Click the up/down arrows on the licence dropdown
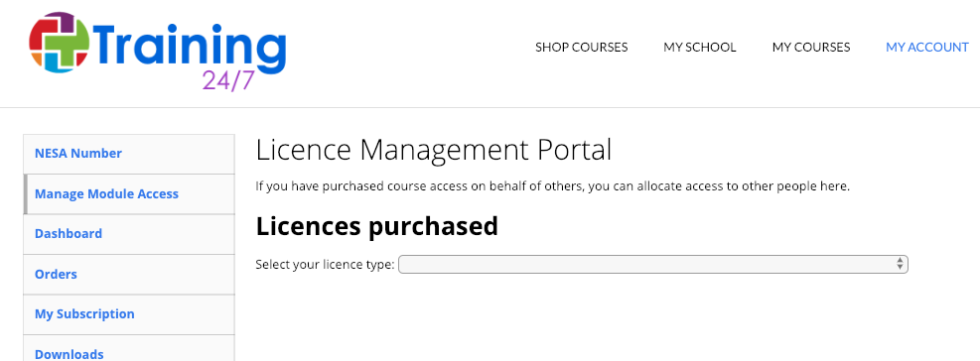This screenshot has height=361, width=980. coord(900,264)
